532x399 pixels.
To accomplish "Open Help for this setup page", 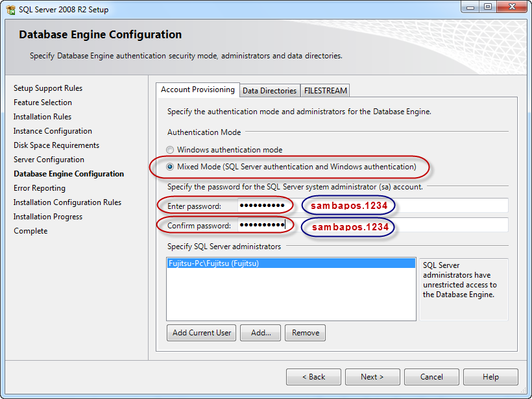I will [490, 377].
